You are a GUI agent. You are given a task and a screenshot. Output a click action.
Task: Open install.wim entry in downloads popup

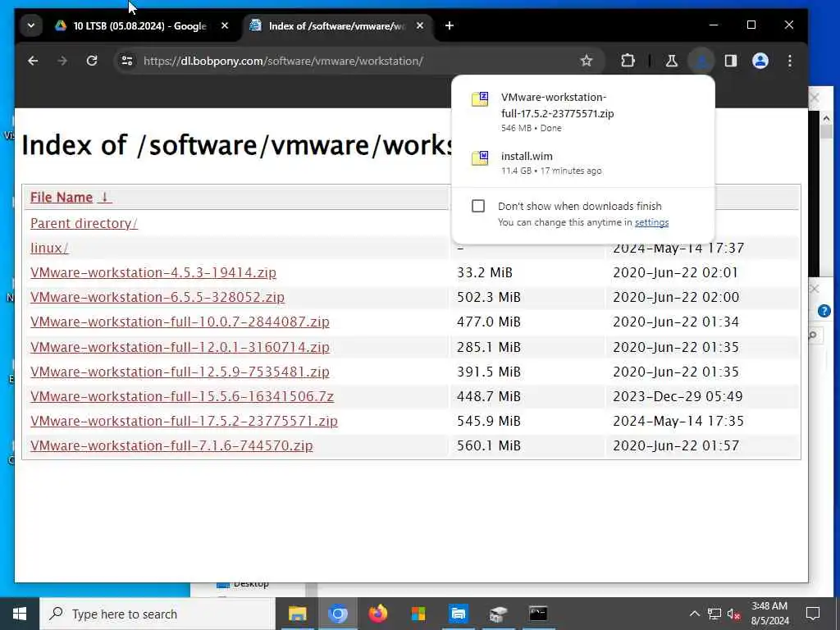pos(583,163)
